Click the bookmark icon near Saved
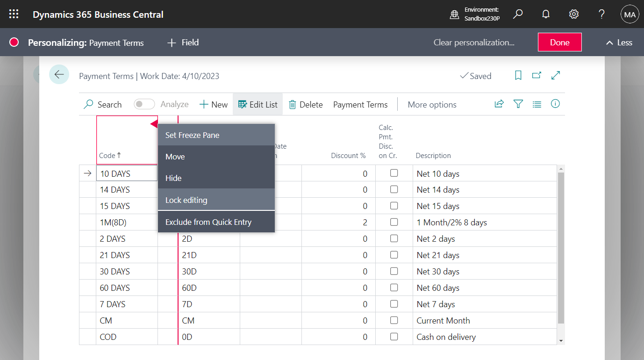The image size is (644, 360). pyautogui.click(x=518, y=75)
